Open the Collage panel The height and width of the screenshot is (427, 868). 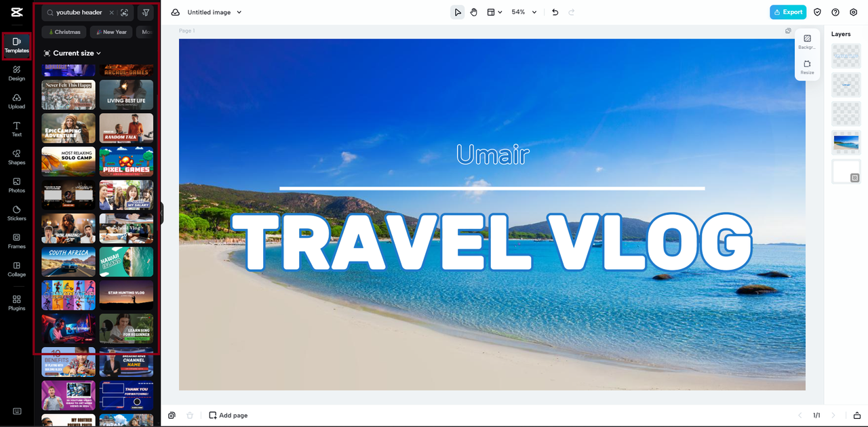pos(16,269)
